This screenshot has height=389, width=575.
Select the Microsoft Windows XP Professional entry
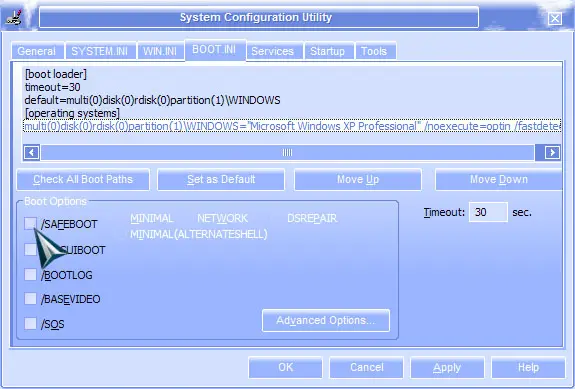click(292, 126)
